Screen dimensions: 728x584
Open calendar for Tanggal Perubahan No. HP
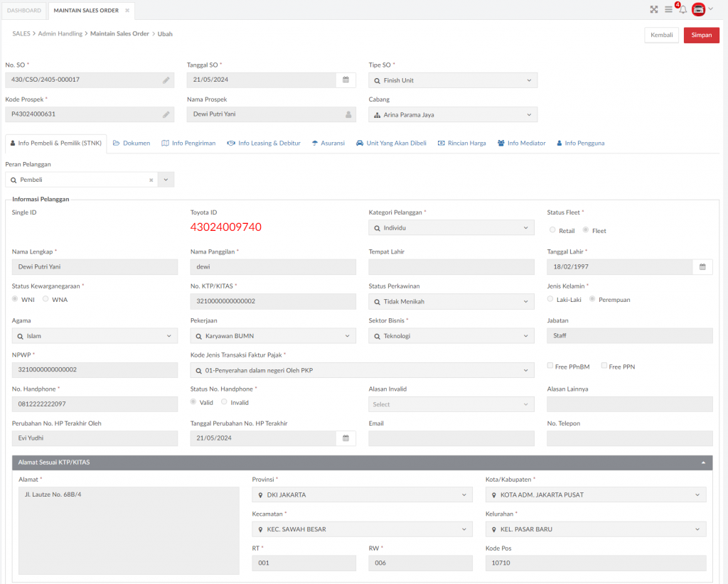tap(346, 438)
